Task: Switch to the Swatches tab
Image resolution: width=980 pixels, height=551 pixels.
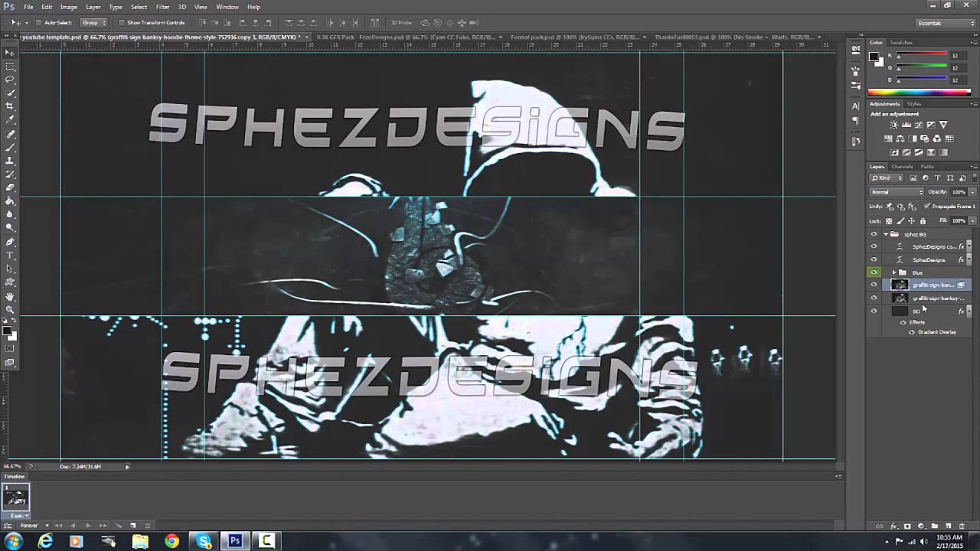Action: [x=901, y=43]
